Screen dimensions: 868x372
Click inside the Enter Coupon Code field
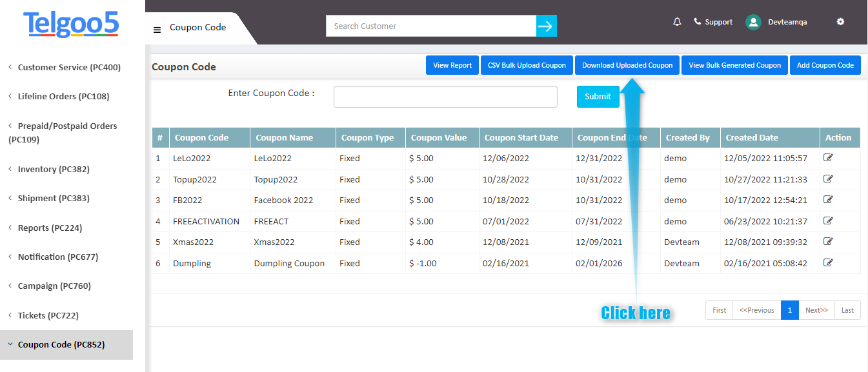pyautogui.click(x=445, y=96)
